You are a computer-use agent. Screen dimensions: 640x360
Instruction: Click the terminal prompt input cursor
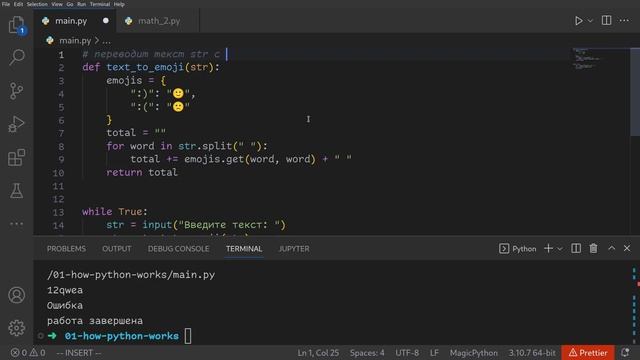[188, 336]
